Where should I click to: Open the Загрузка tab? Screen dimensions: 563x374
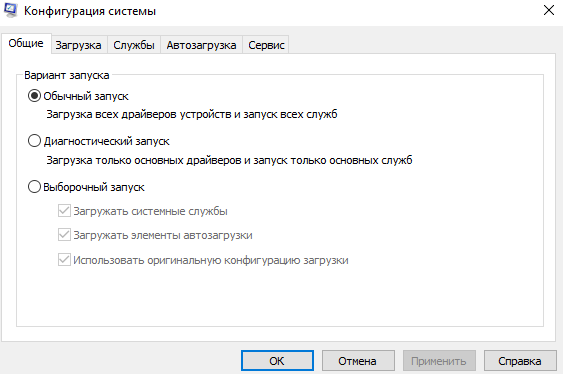pos(78,45)
